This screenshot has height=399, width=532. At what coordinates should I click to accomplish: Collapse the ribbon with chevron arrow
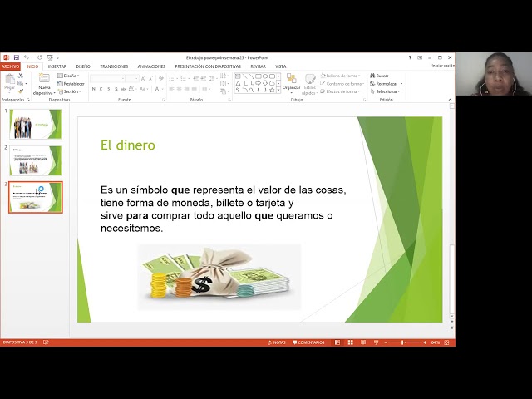pos(450,100)
